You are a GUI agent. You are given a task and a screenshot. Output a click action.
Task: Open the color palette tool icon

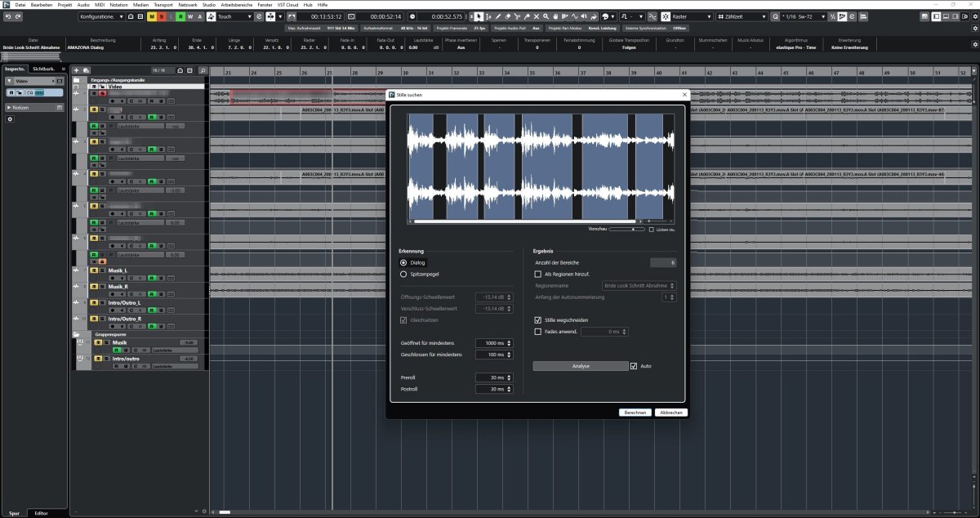tap(605, 16)
